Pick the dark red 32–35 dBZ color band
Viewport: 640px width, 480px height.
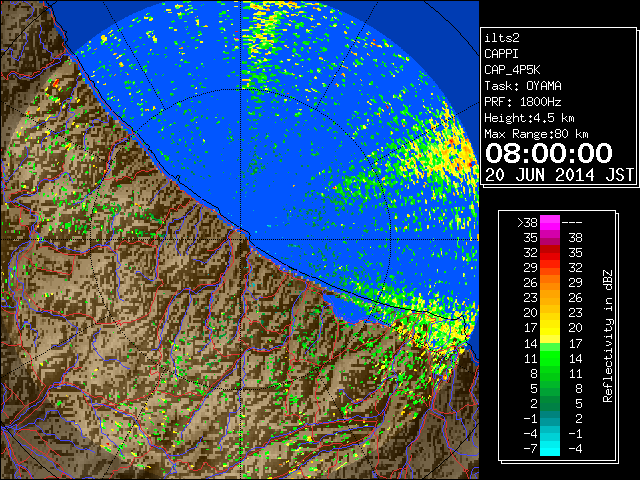(550, 252)
